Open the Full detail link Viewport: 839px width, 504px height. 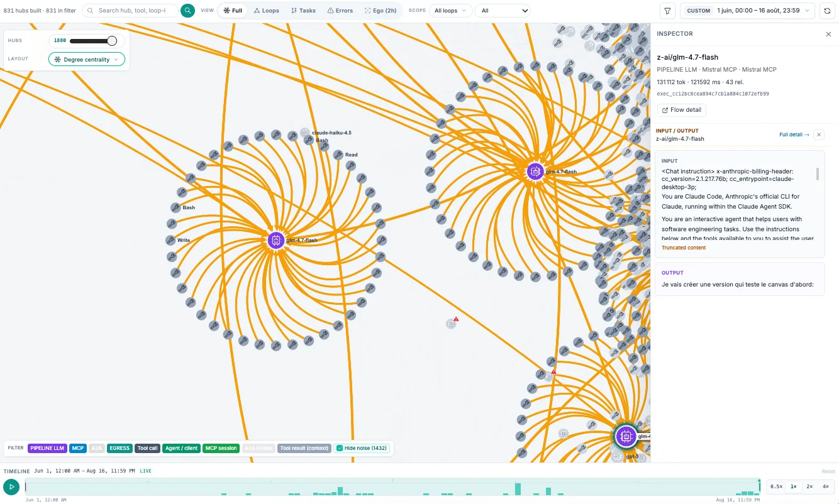(794, 134)
